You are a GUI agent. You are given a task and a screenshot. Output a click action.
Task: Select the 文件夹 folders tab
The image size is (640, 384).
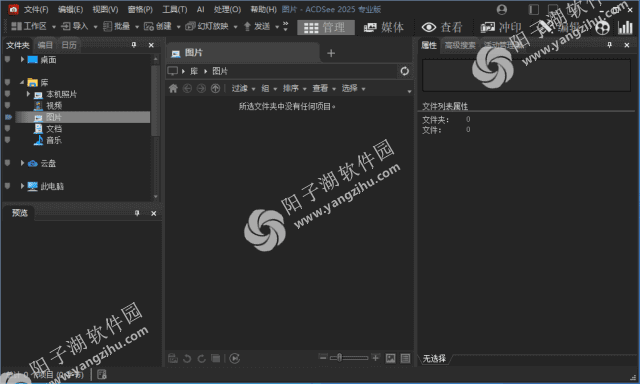(x=18, y=45)
